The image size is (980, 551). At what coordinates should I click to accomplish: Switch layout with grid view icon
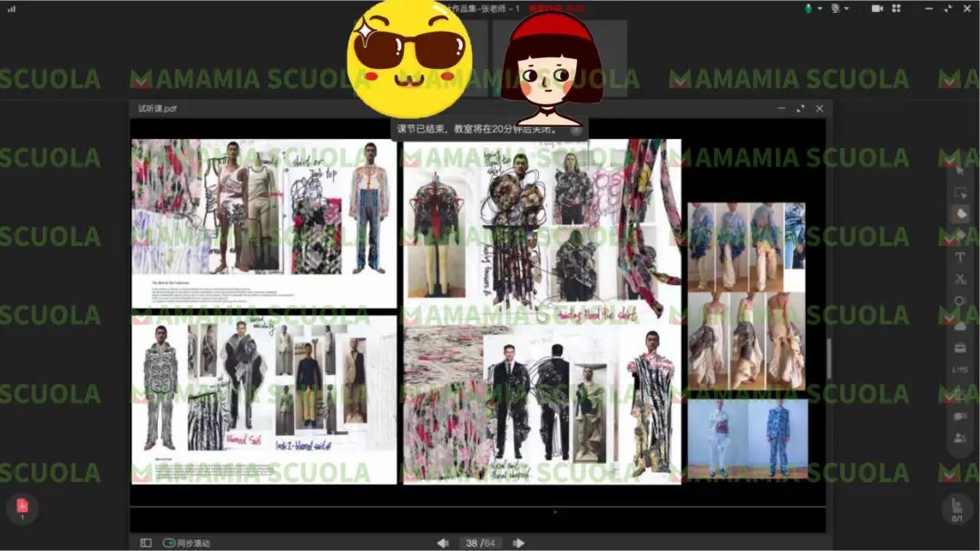pos(897,8)
